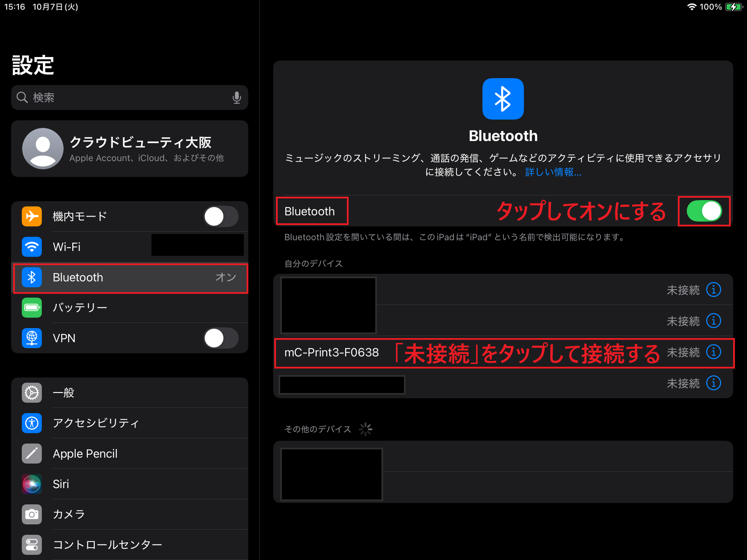Tap the 詳しい情報 learn more link
Screen dimensions: 747x560
pyautogui.click(x=553, y=172)
